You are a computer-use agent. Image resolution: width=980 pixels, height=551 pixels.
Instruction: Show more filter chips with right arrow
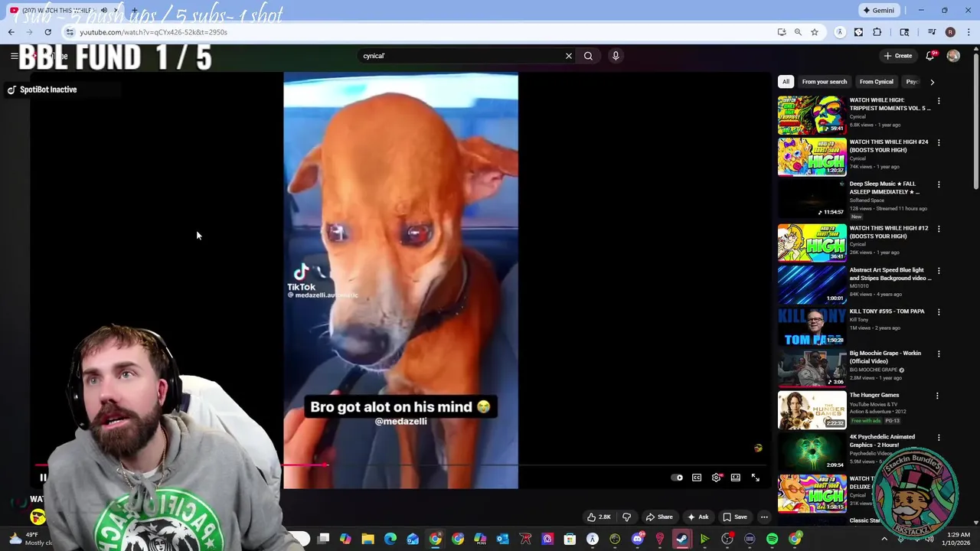(x=932, y=82)
